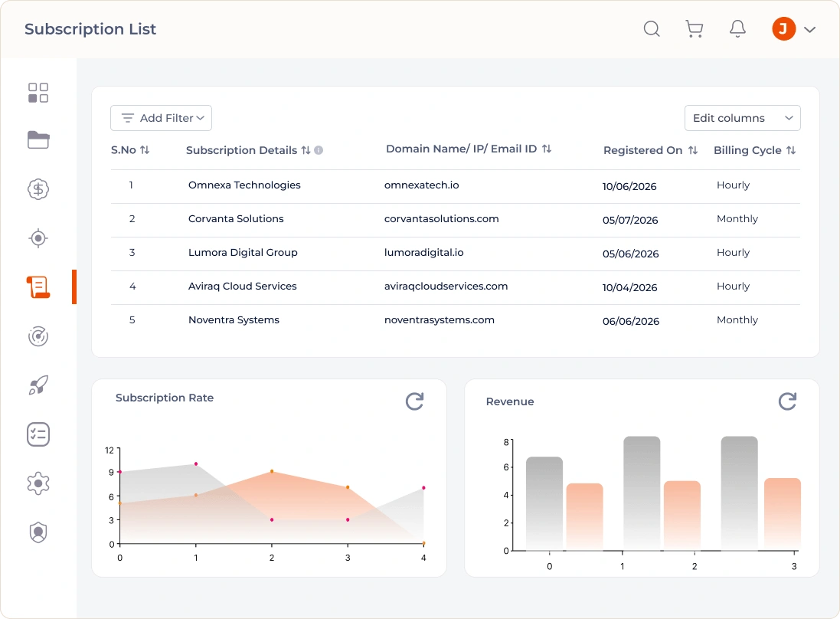Click Hourly billing cycle for Omnexa Technologies
The image size is (840, 619).
coord(733,185)
